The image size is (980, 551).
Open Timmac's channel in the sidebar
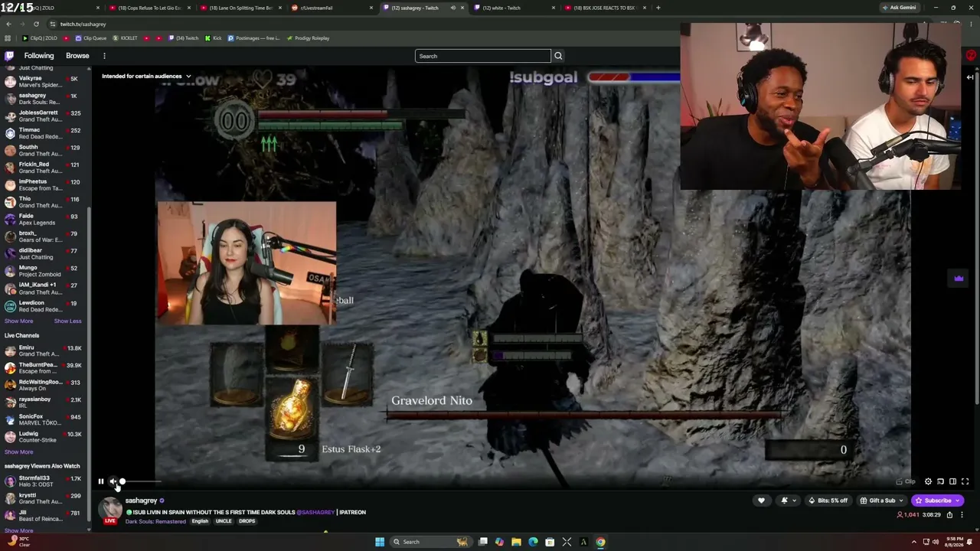pyautogui.click(x=44, y=133)
